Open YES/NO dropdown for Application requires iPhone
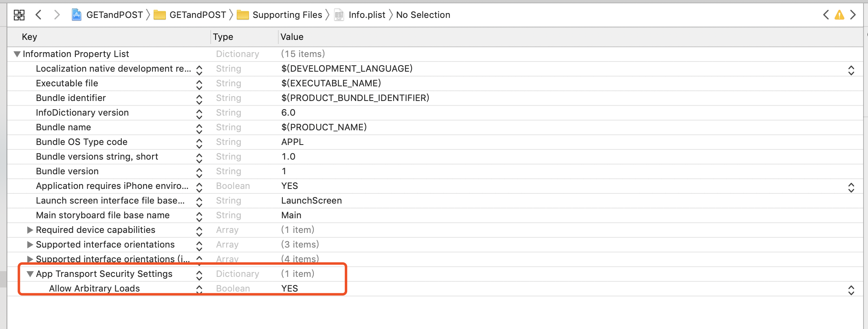This screenshot has width=868, height=329. click(x=851, y=187)
